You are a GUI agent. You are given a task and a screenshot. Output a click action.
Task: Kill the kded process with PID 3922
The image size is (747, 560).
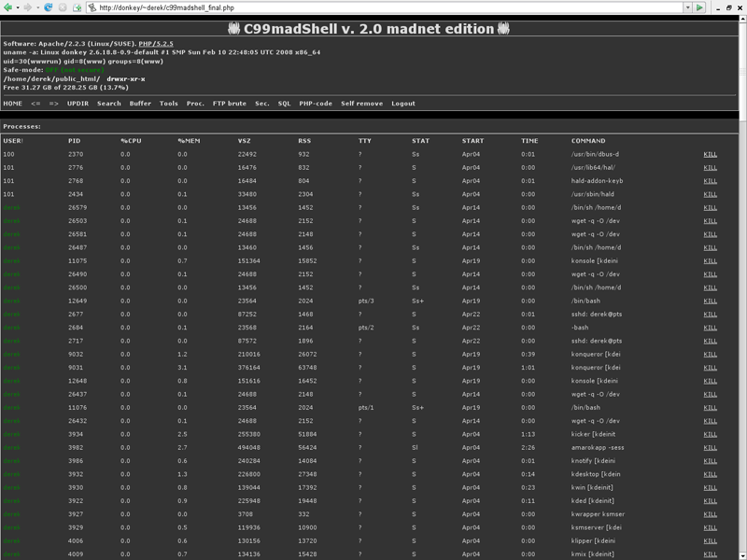coord(711,501)
